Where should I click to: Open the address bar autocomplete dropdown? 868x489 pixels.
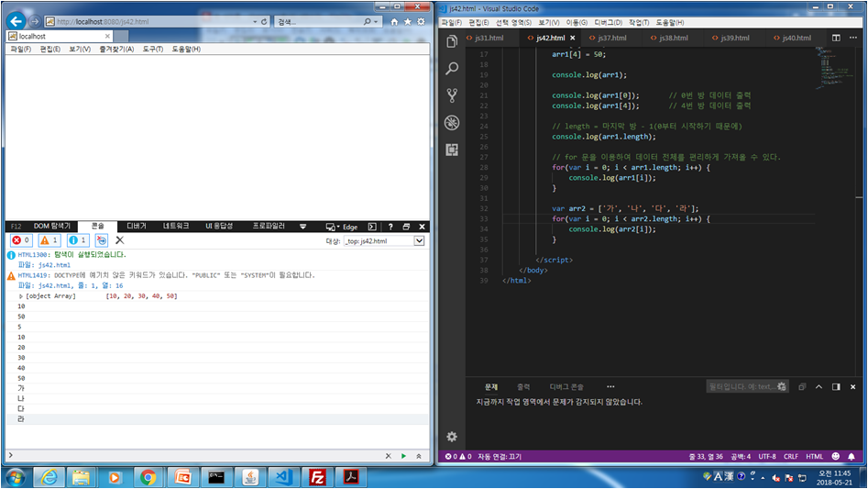pos(255,22)
